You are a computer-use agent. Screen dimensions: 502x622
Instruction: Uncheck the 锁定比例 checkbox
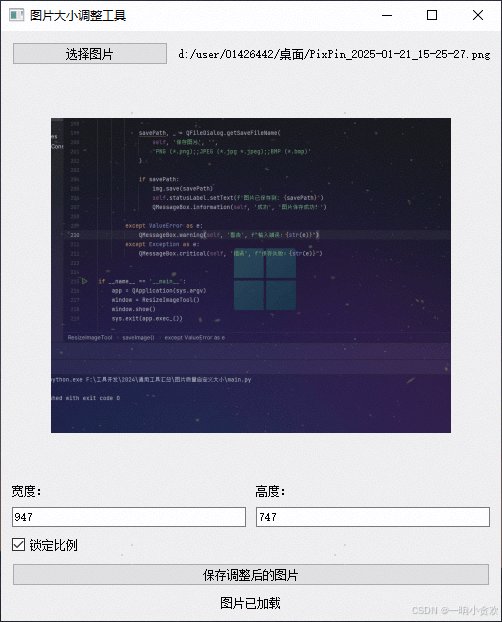tap(18, 545)
